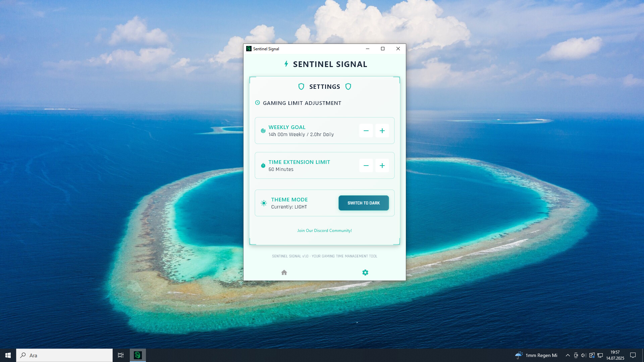
Task: Open Task View from the taskbar
Action: pos(121,355)
